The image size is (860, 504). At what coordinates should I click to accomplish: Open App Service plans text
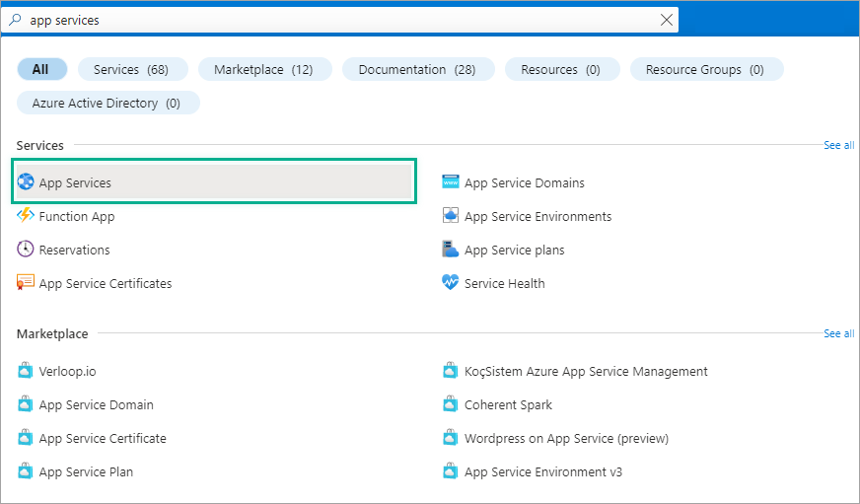[515, 250]
